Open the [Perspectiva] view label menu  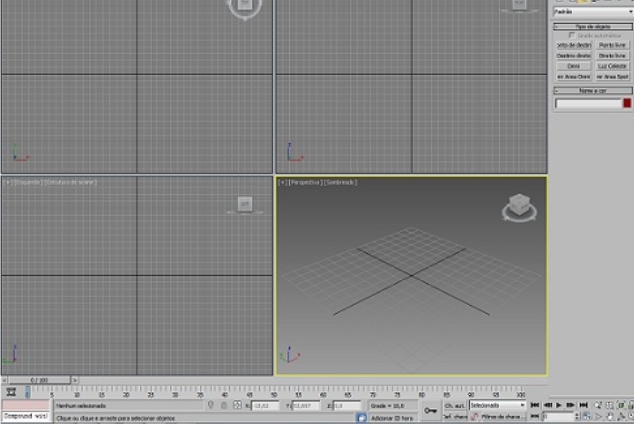[306, 183]
